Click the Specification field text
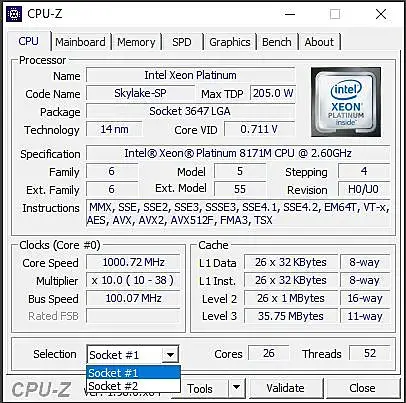Screen dimensions: 406x403 coord(238,153)
